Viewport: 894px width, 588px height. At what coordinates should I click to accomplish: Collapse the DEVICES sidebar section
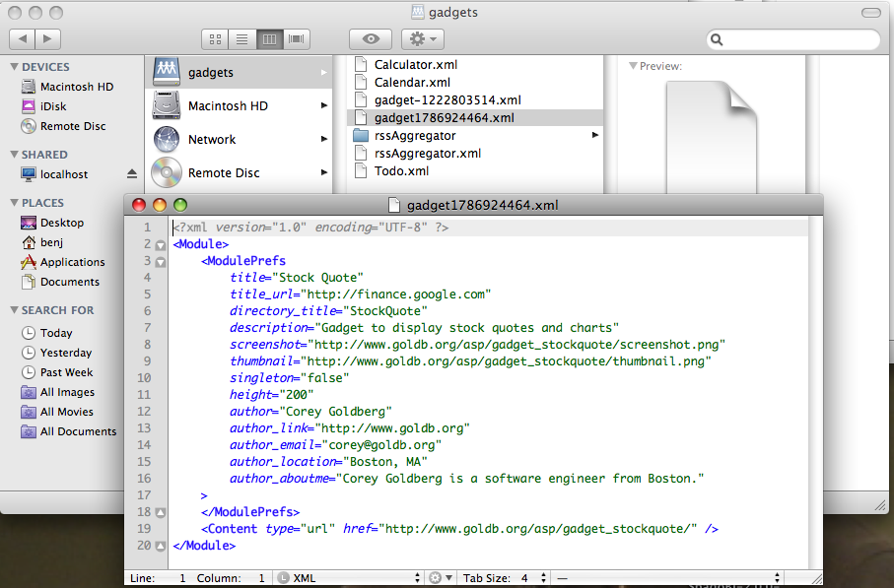click(15, 67)
